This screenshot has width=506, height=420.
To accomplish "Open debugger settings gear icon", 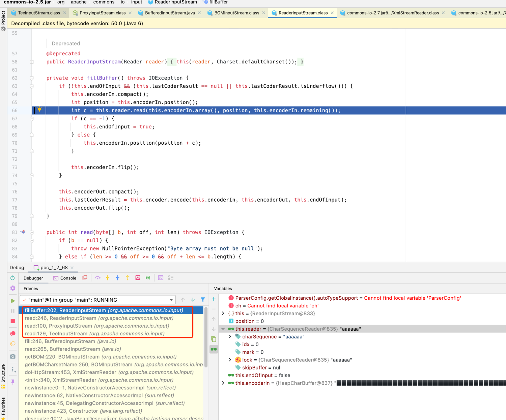I will (12, 288).
